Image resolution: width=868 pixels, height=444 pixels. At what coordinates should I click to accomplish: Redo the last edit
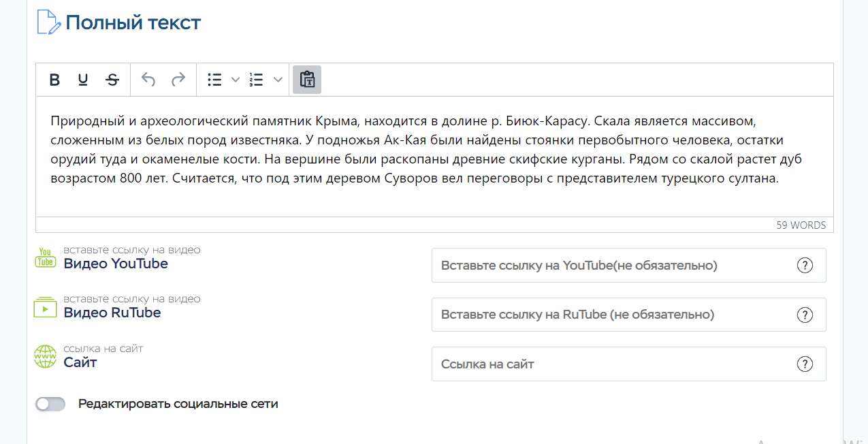point(178,80)
